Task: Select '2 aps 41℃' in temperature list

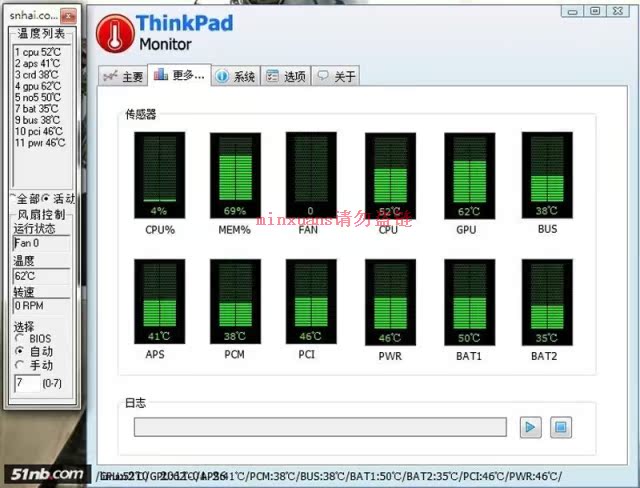Action: coord(38,64)
